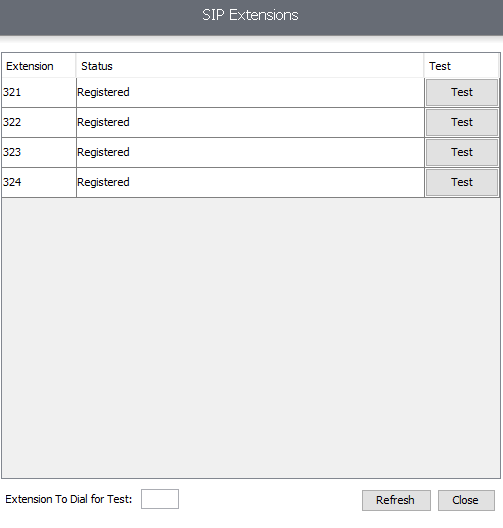Select extension 321 cell
The image size is (503, 528).
point(39,93)
